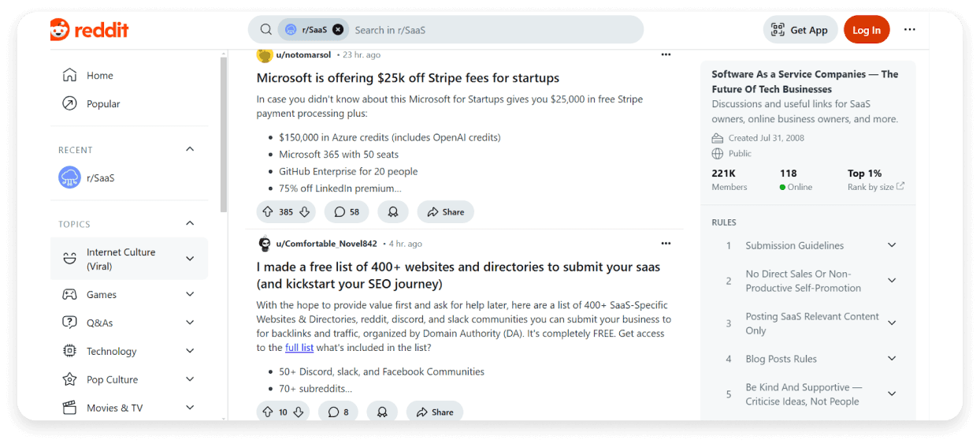Upvote the Microsoft Stripe fees post
The width and height of the screenshot is (980, 444).
click(x=268, y=212)
